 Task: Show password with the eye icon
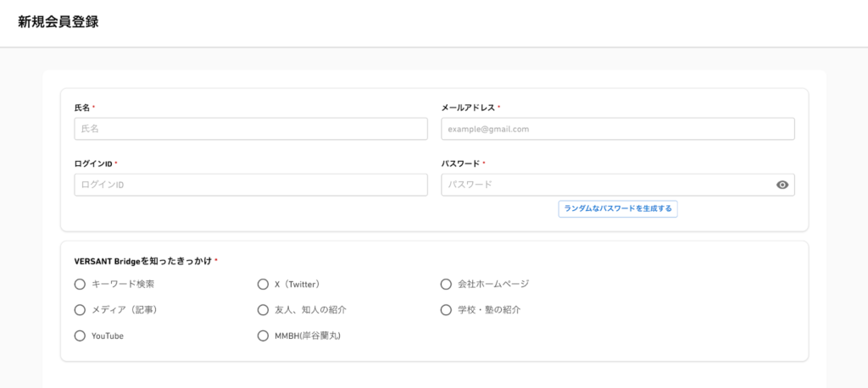click(x=782, y=185)
